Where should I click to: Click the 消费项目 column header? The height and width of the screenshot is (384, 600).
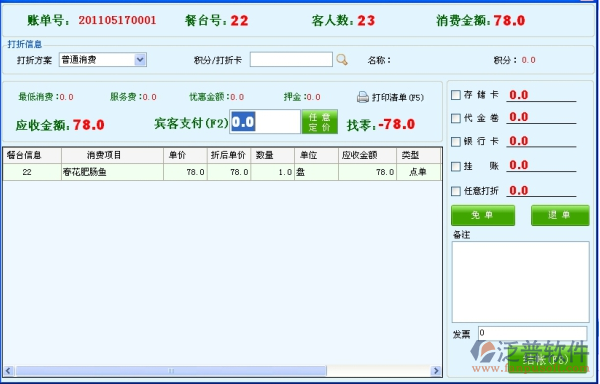[x=112, y=155]
